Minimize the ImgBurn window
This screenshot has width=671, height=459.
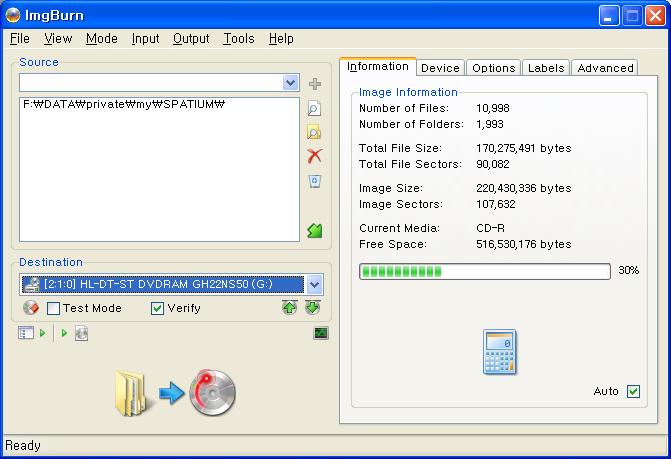coord(609,16)
